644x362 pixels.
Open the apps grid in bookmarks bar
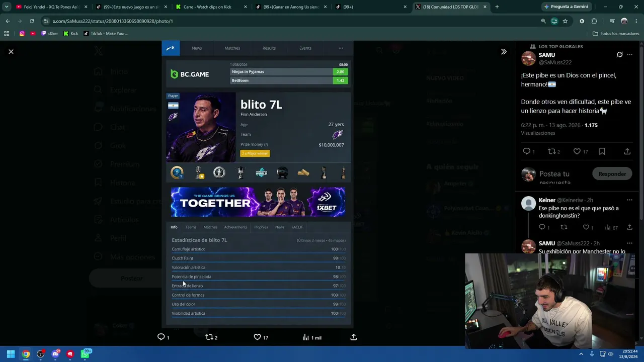coord(7,34)
